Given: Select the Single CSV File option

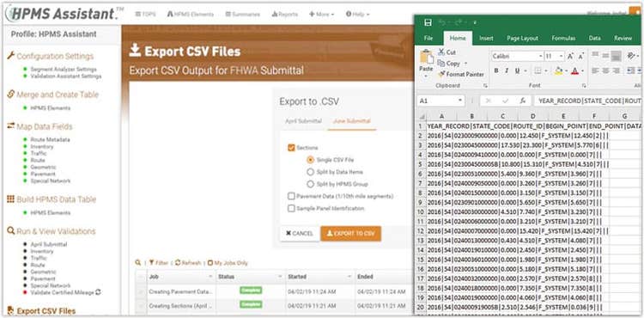Looking at the screenshot, I should [311, 159].
